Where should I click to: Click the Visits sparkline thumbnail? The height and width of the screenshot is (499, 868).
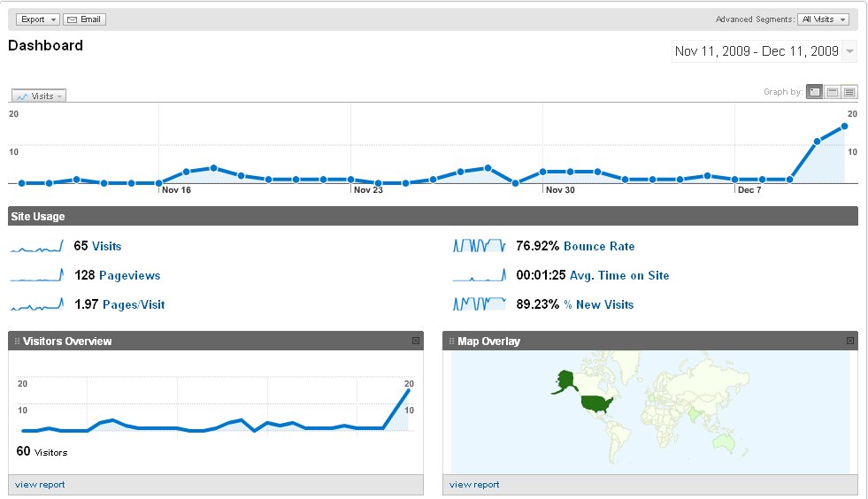(x=36, y=247)
